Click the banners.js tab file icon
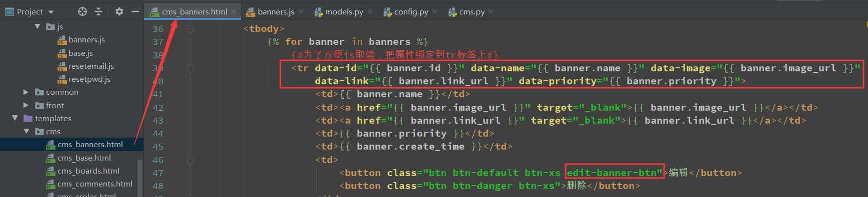868x197 pixels. coord(250,12)
